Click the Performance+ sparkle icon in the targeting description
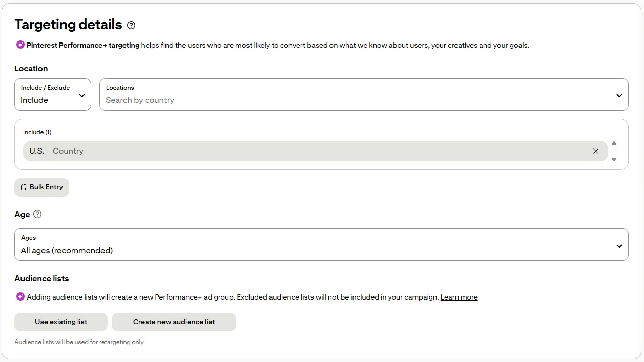Image resolution: width=644 pixels, height=362 pixels. 20,45
